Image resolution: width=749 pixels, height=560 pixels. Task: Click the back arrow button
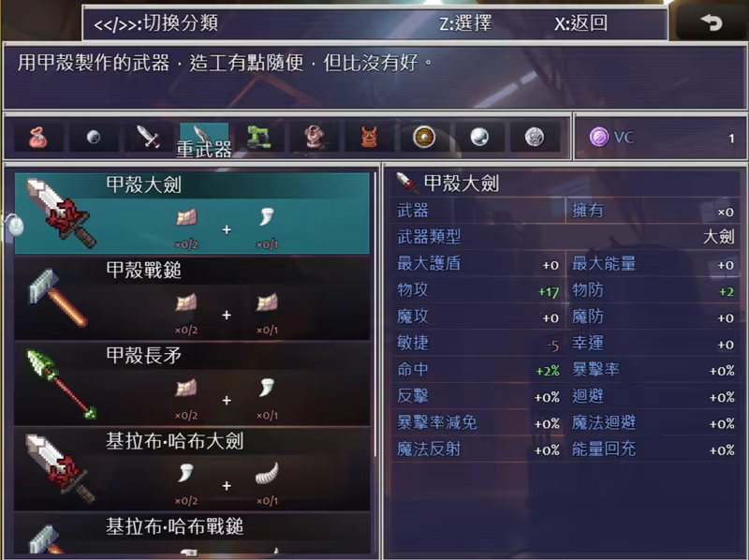coord(711,22)
